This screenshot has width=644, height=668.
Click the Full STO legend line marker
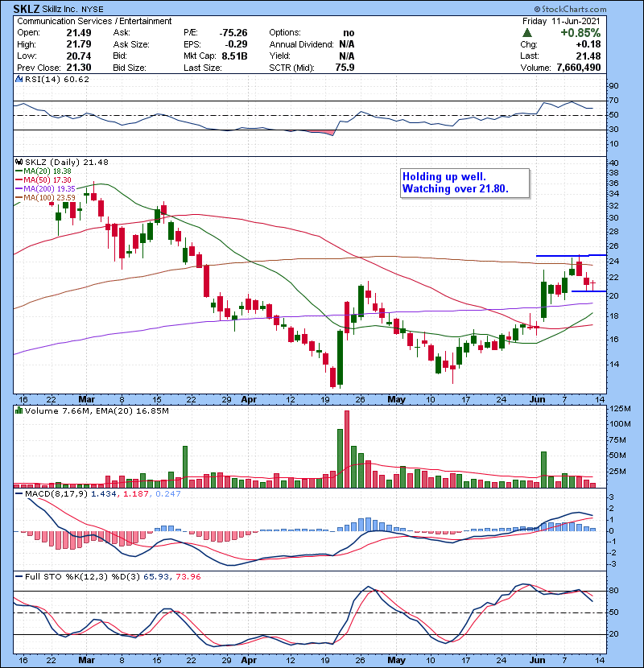pyautogui.click(x=19, y=576)
